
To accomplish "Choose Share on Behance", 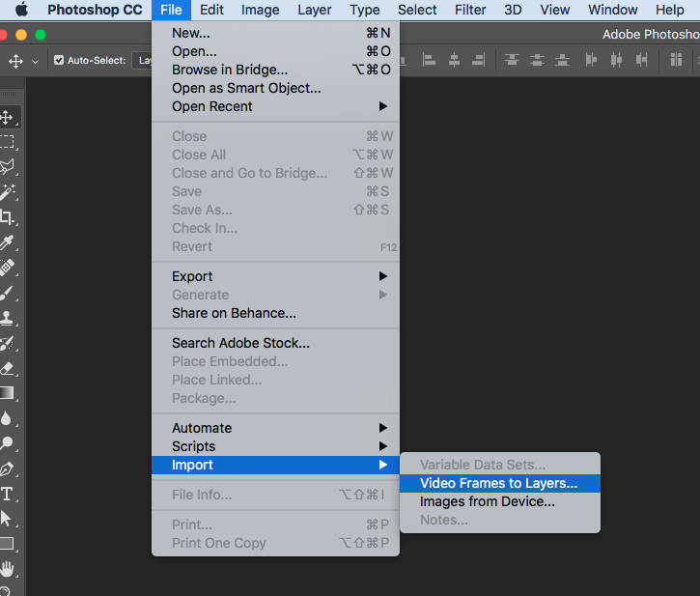I will [x=275, y=313].
